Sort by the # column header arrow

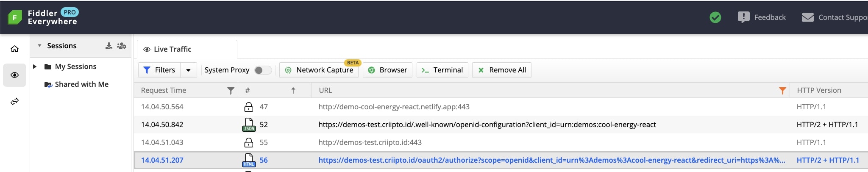[293, 90]
